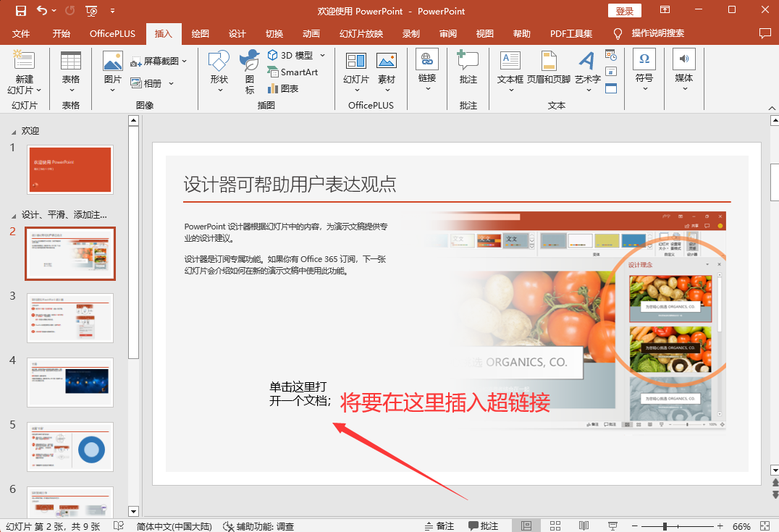The width and height of the screenshot is (779, 532).
Task: Insert a 文本框 text box
Action: pos(510,72)
